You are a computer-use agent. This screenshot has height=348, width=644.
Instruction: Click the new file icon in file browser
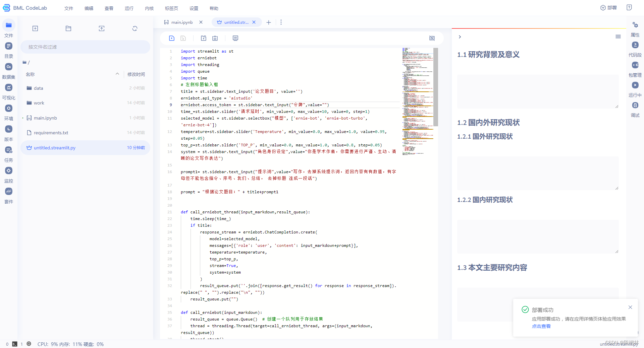(35, 28)
